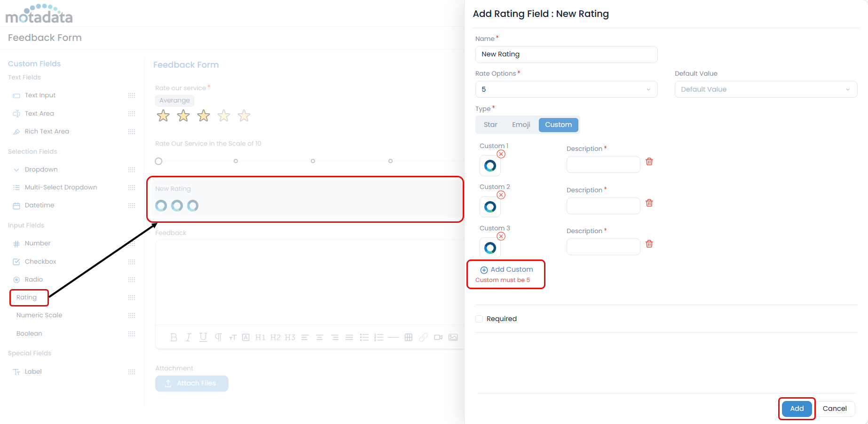Select the Star rating type

coord(490,125)
